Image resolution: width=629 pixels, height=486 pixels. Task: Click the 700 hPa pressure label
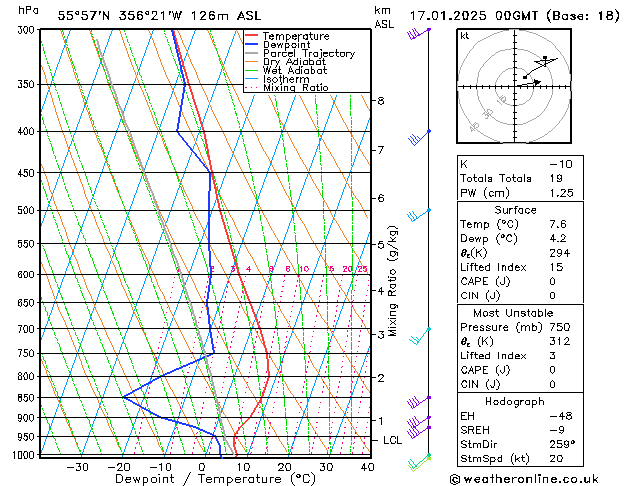coord(28,329)
